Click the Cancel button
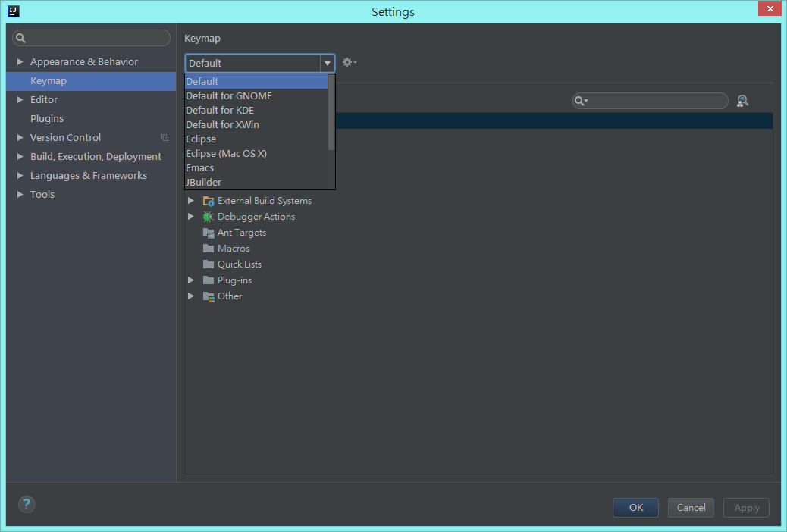The image size is (787, 532). tap(691, 508)
